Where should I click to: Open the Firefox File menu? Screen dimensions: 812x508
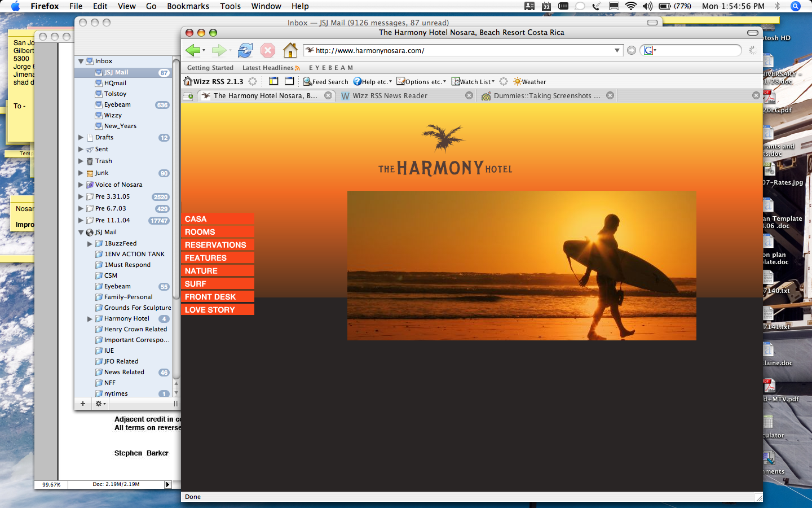click(x=76, y=6)
